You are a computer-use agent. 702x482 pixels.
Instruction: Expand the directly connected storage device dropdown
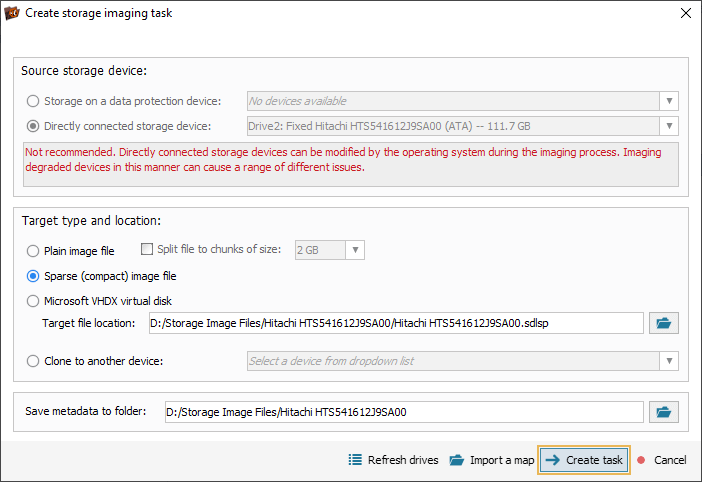click(669, 126)
